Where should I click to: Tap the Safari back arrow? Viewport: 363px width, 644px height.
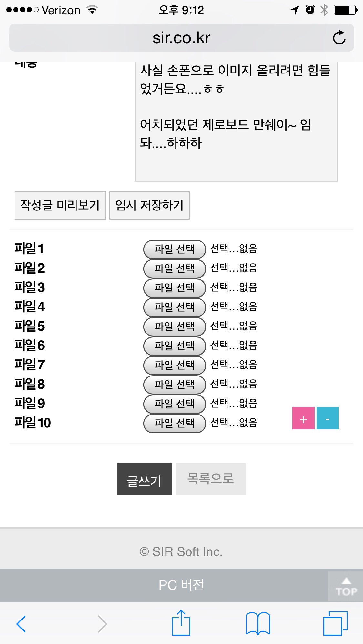pos(21,624)
